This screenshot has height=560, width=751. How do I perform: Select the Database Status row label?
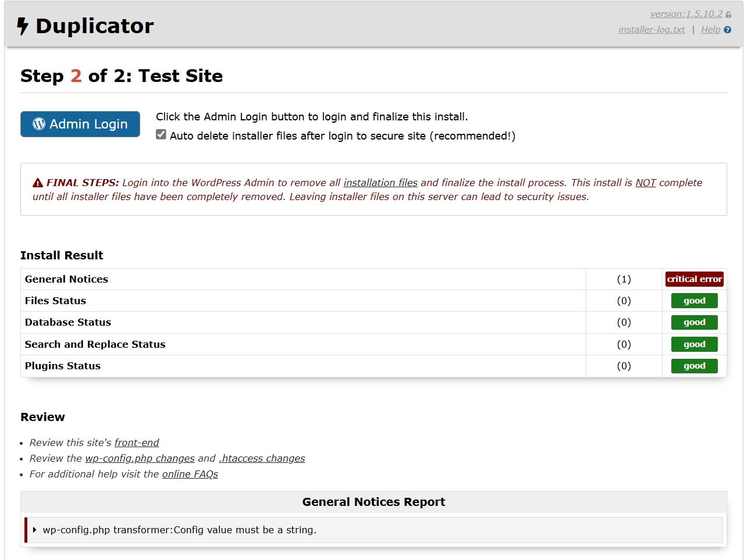[67, 322]
